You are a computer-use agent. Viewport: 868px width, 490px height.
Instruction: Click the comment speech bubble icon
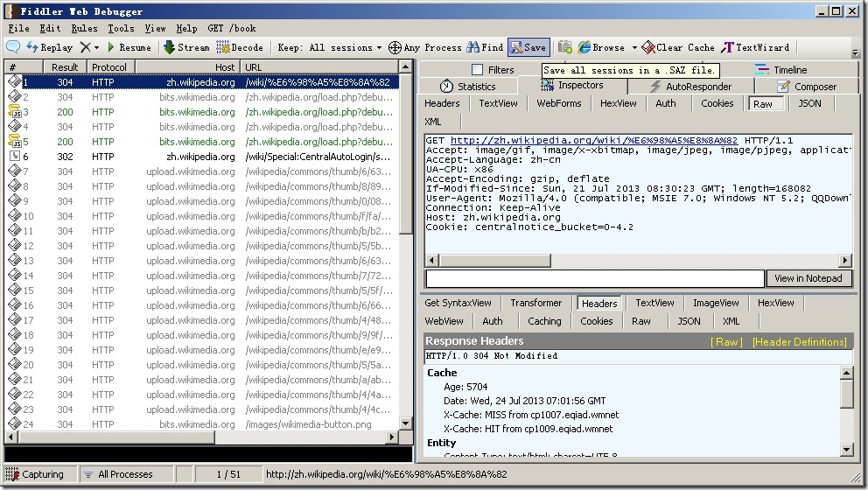click(13, 47)
